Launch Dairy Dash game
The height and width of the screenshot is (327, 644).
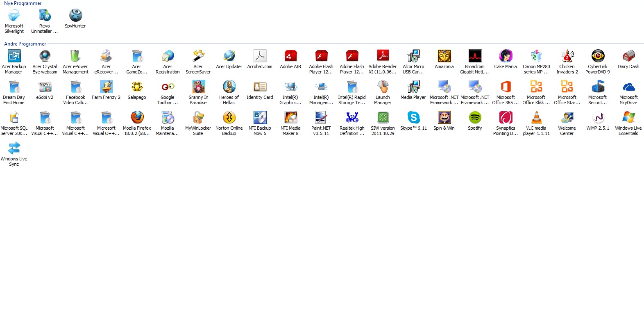pyautogui.click(x=628, y=56)
